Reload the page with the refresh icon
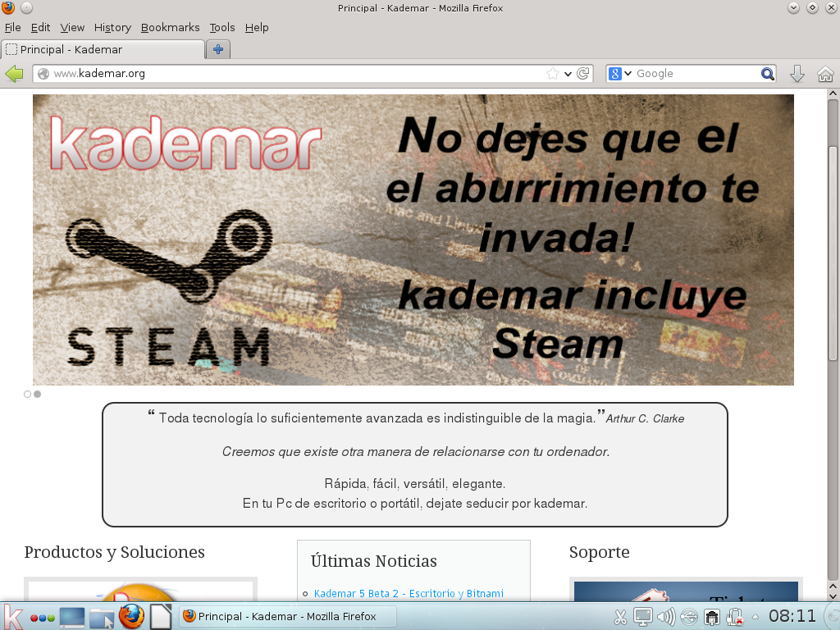840x630 pixels. tap(583, 74)
